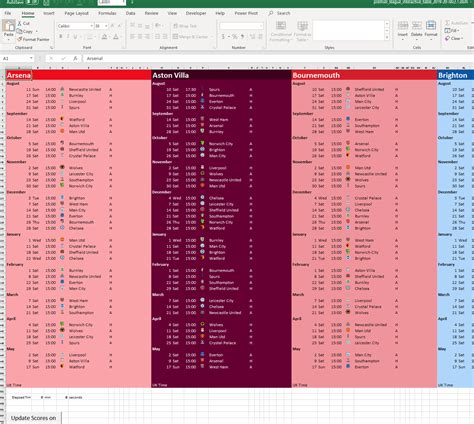The height and width of the screenshot is (424, 474).
Task: Click Merge & Center
Action: coord(190,37)
